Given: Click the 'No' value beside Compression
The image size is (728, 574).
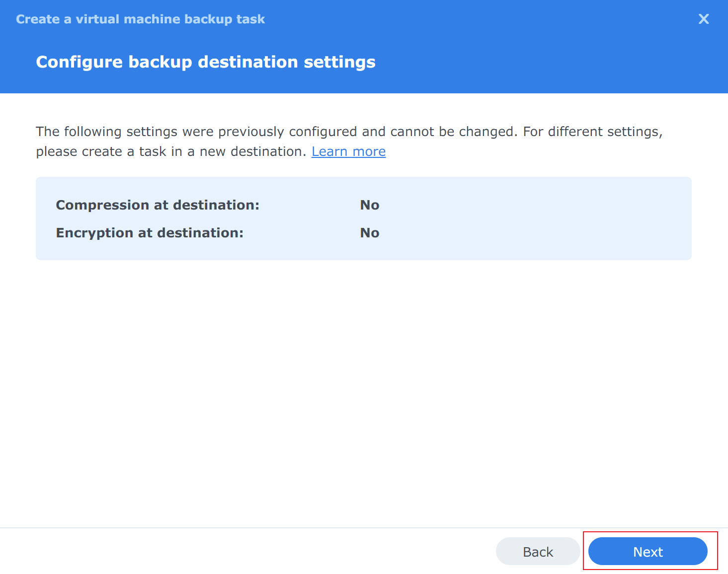Looking at the screenshot, I should [369, 205].
